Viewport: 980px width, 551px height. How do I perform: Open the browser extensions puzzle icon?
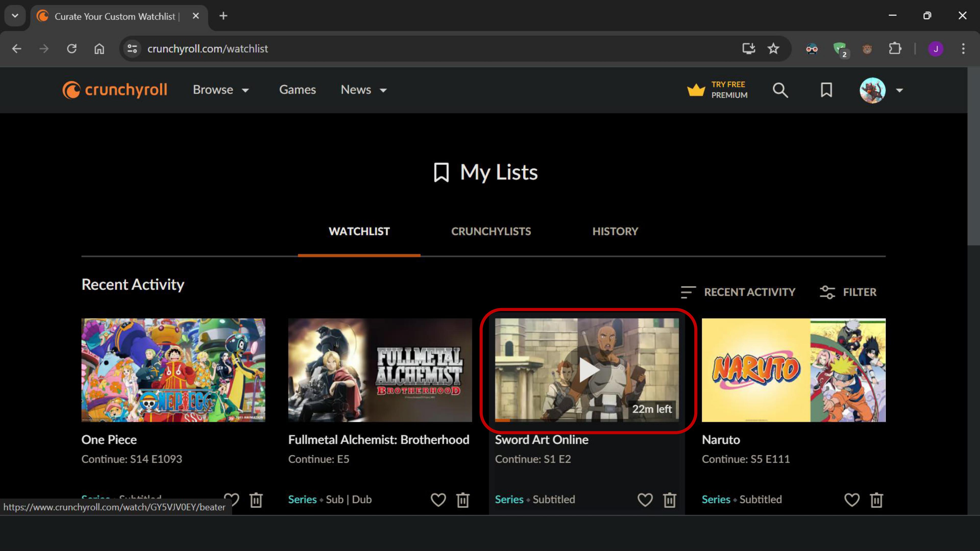coord(895,49)
